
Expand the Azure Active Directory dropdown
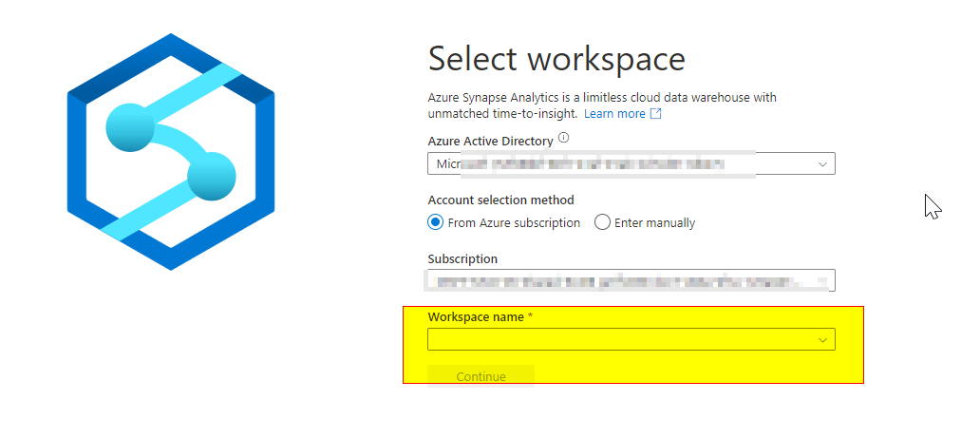[631, 164]
